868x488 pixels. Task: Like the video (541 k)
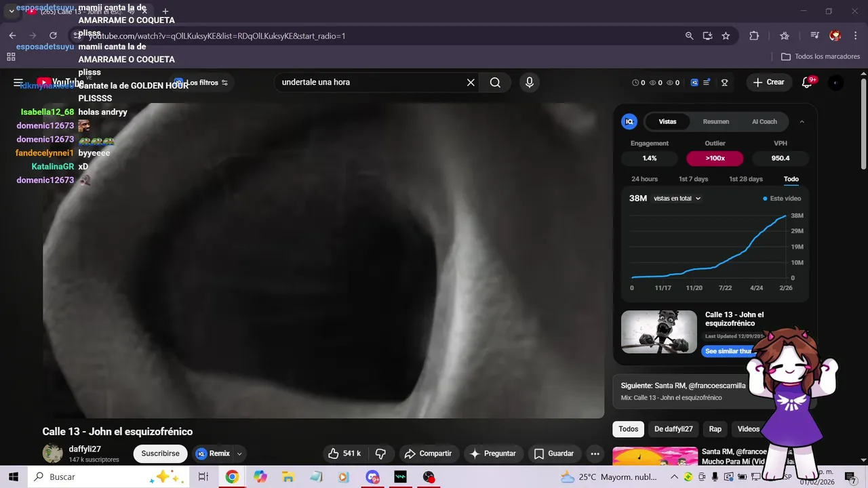tap(344, 453)
